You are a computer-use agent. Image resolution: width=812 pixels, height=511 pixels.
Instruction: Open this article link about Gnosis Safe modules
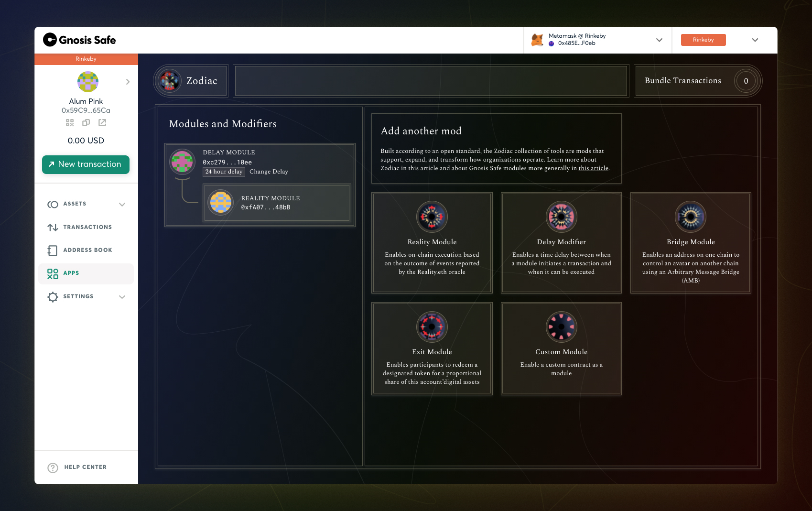tap(593, 168)
